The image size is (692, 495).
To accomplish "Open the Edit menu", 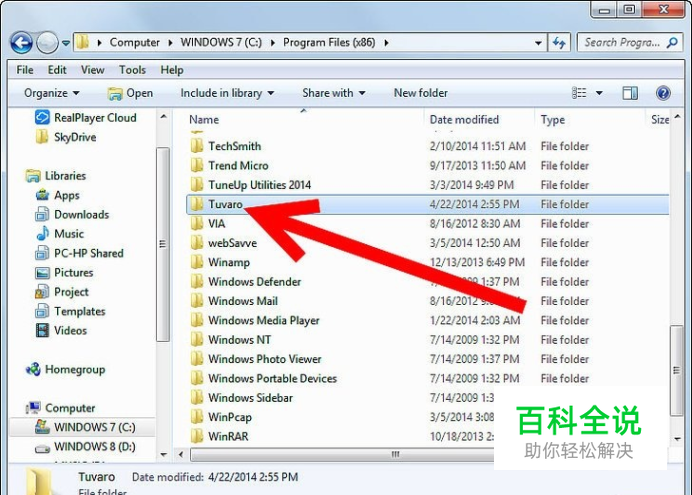I will [57, 70].
